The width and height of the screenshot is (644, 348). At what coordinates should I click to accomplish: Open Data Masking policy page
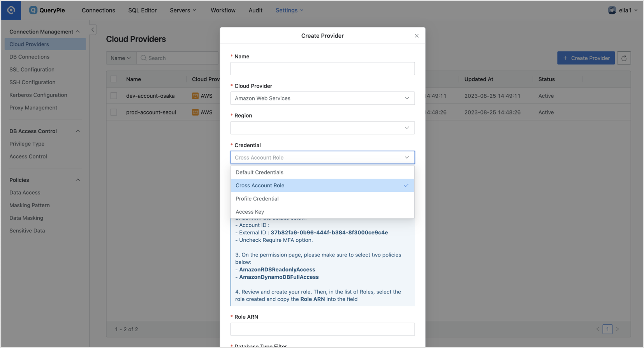click(26, 218)
